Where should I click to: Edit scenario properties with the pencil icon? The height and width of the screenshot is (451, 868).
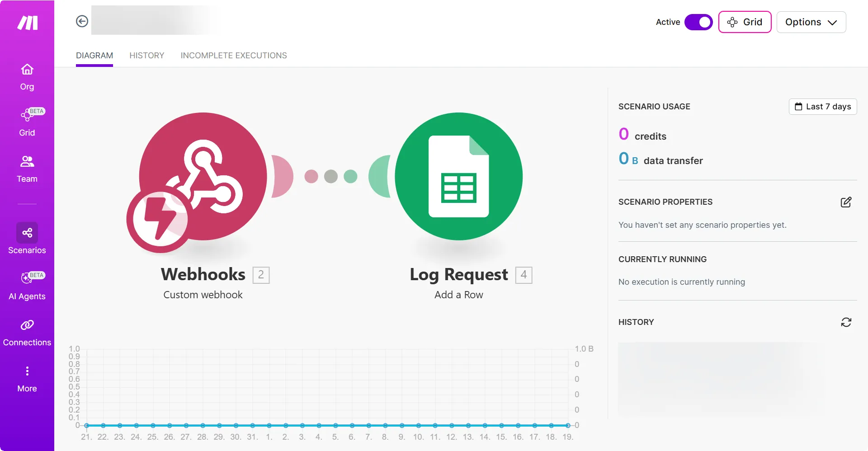click(846, 202)
